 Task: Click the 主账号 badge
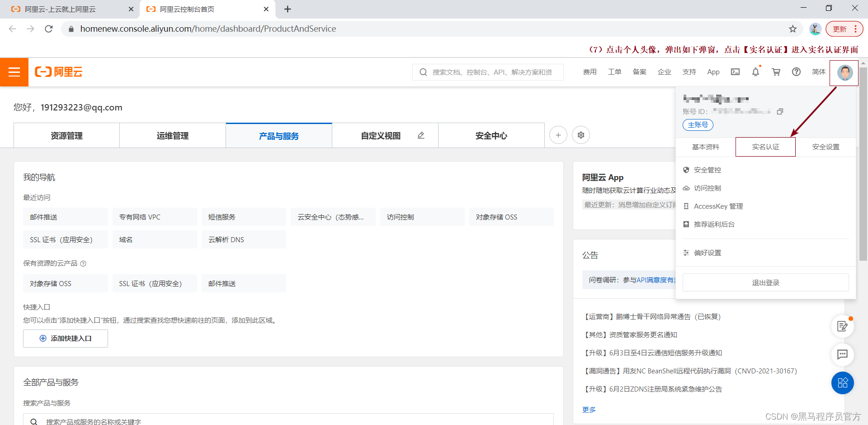pyautogui.click(x=698, y=125)
